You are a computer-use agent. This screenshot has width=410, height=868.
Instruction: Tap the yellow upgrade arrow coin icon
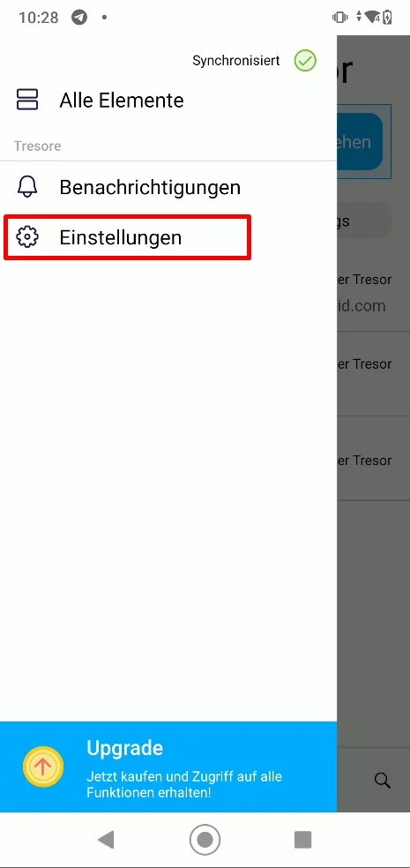[43, 767]
